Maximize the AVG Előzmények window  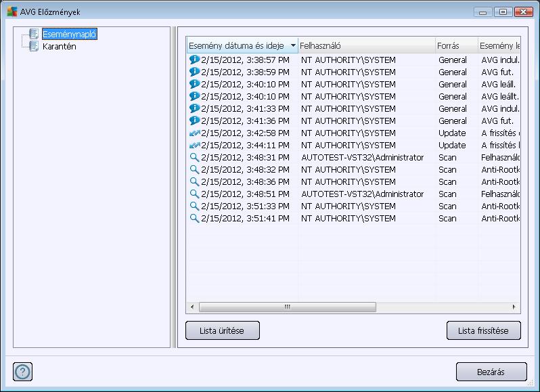pyautogui.click(x=503, y=12)
